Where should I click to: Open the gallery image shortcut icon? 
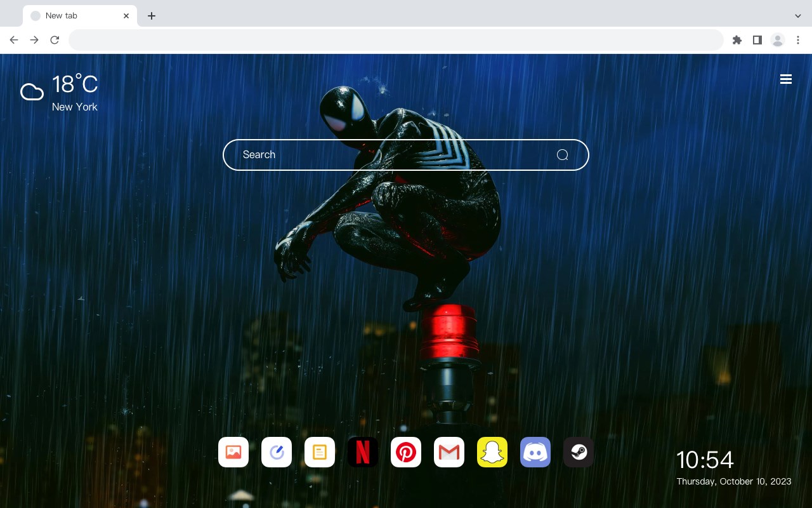tap(233, 452)
